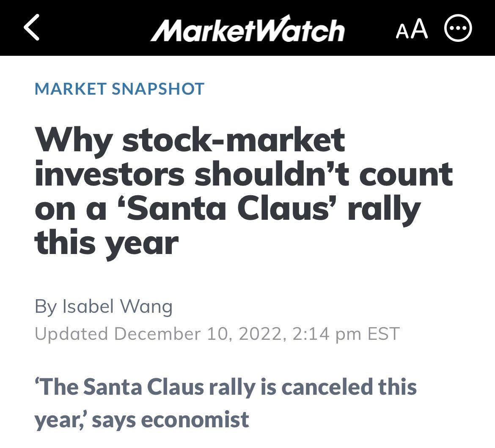This screenshot has width=495, height=448.
Task: Tap the MarketWatch logo
Action: 247,29
